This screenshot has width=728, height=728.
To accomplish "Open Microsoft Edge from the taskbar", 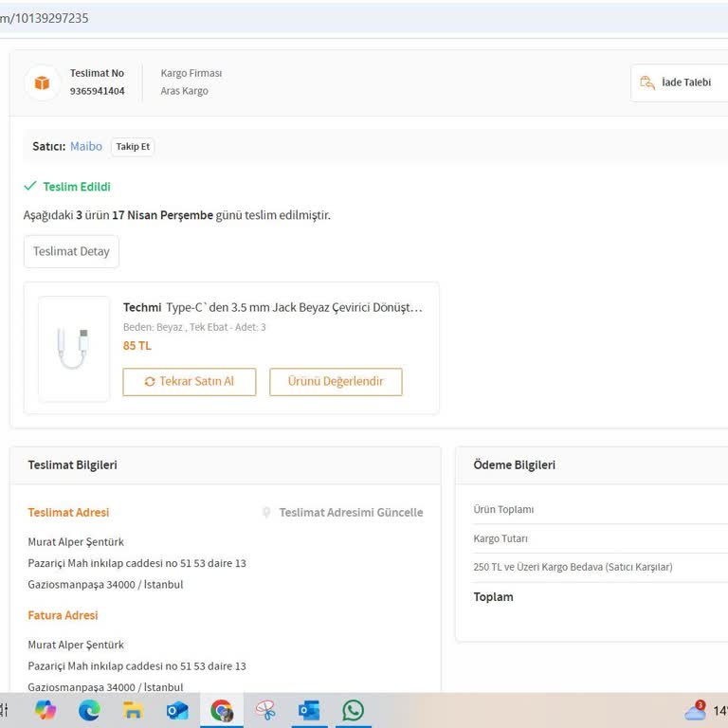I will 89,710.
